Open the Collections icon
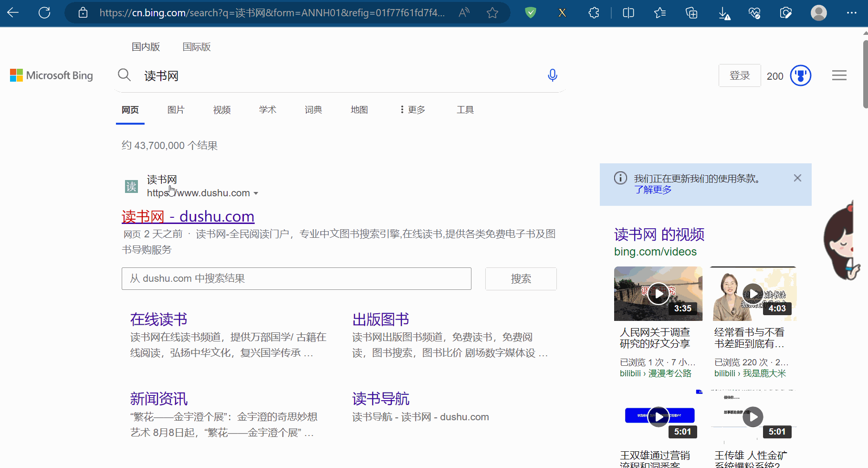This screenshot has height=468, width=868. click(x=691, y=13)
